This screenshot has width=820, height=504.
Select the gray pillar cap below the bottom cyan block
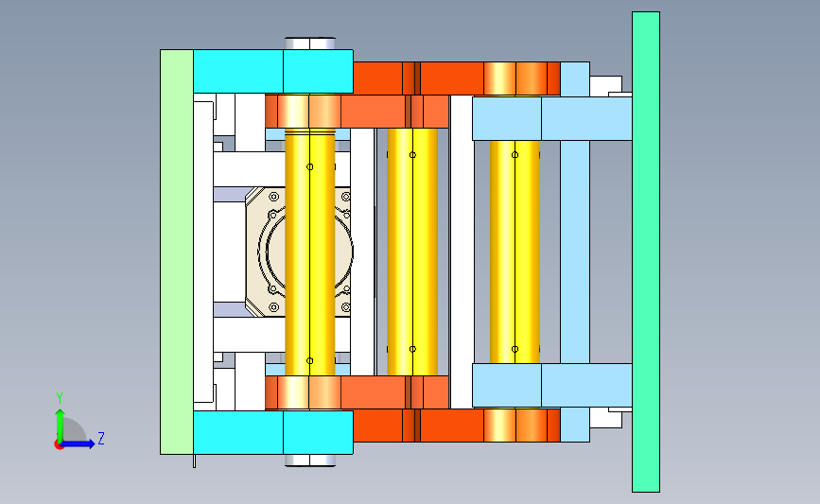[x=310, y=461]
